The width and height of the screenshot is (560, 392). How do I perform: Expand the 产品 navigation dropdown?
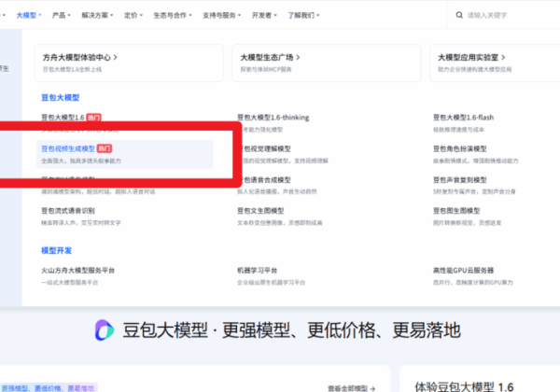click(62, 15)
